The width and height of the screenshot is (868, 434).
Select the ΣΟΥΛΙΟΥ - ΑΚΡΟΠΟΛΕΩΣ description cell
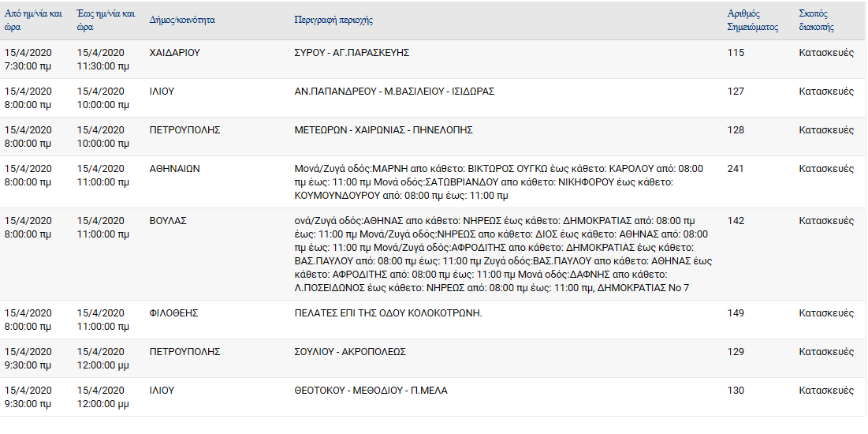[350, 353]
